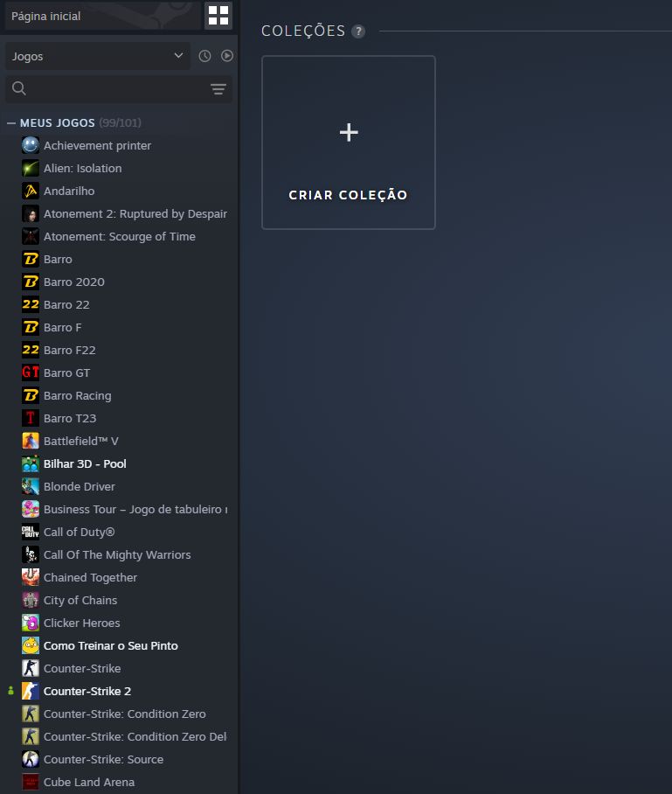Viewport: 672px width, 794px height.
Task: Click the Battlefield V game icon
Action: click(x=31, y=441)
